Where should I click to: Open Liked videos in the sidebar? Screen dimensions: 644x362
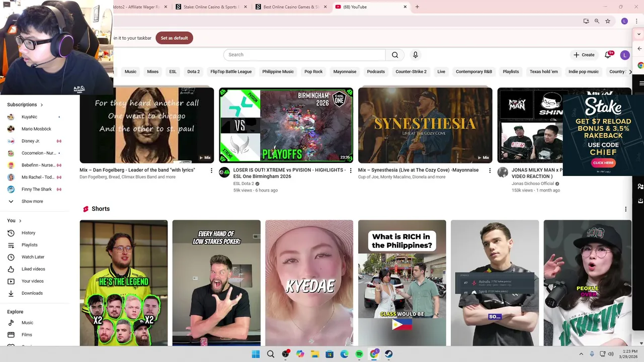click(34, 269)
